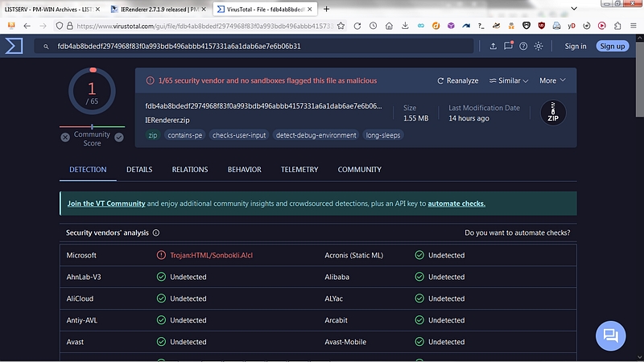Vote file as malicious with X icon
This screenshot has height=362, width=644.
click(x=65, y=138)
